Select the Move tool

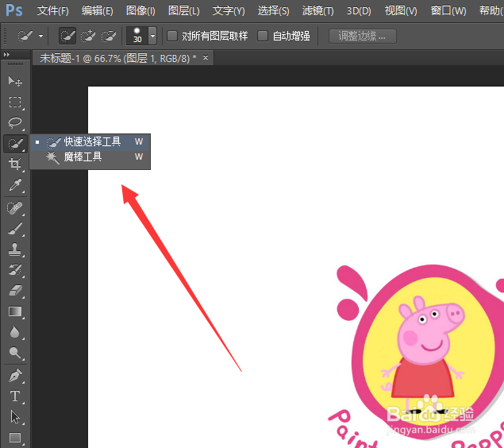15,81
